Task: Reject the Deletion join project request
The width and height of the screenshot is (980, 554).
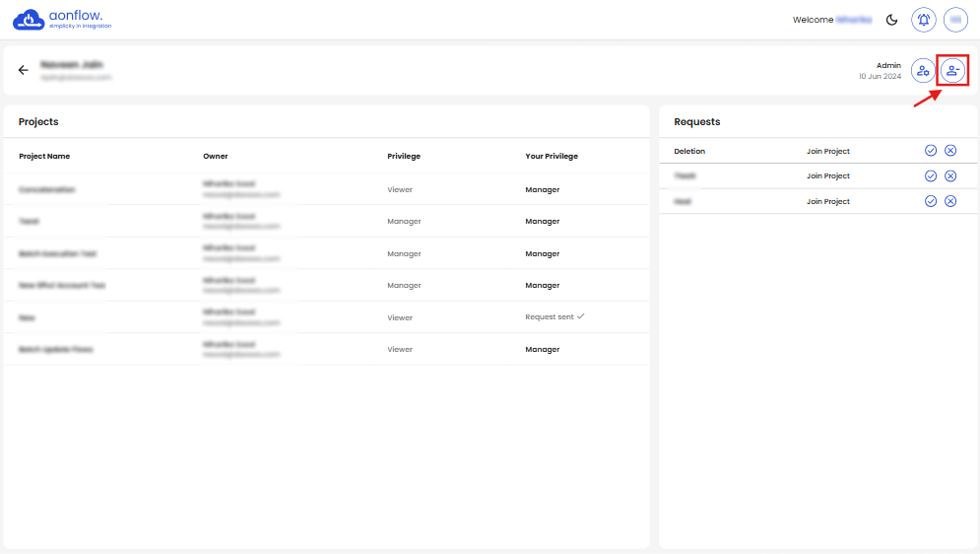Action: (950, 151)
